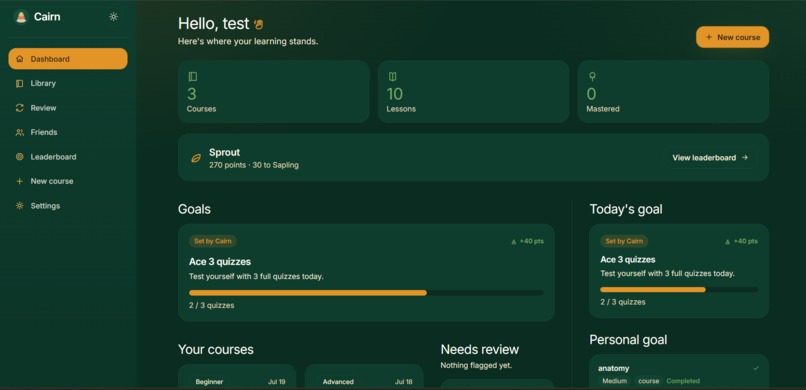Click the arrow icon in View leaderboard

(x=745, y=158)
